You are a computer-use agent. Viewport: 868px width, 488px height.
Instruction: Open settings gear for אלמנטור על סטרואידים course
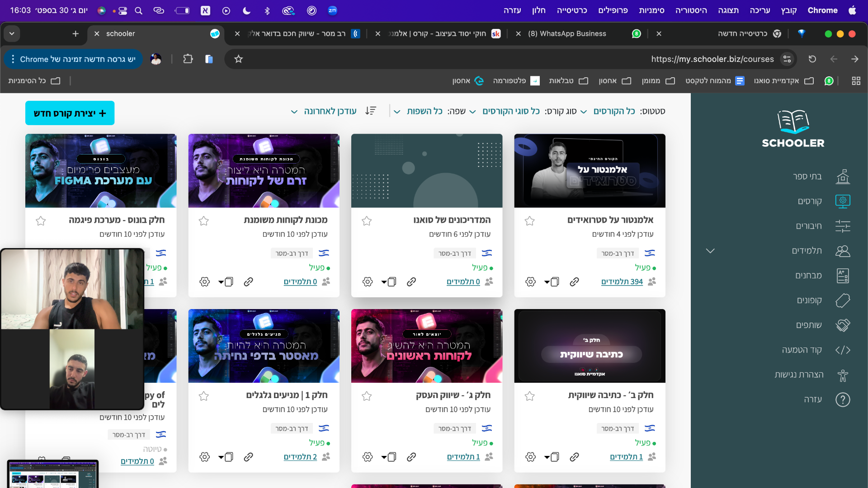530,282
